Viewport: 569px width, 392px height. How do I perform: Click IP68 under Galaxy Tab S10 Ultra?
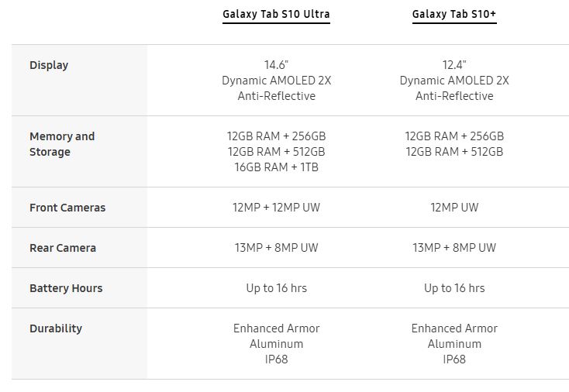[x=276, y=359]
